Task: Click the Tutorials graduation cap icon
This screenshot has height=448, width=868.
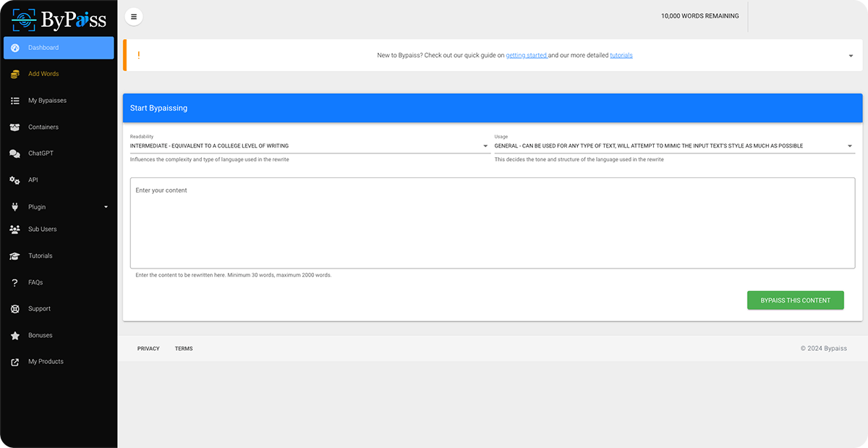Action: pos(14,256)
